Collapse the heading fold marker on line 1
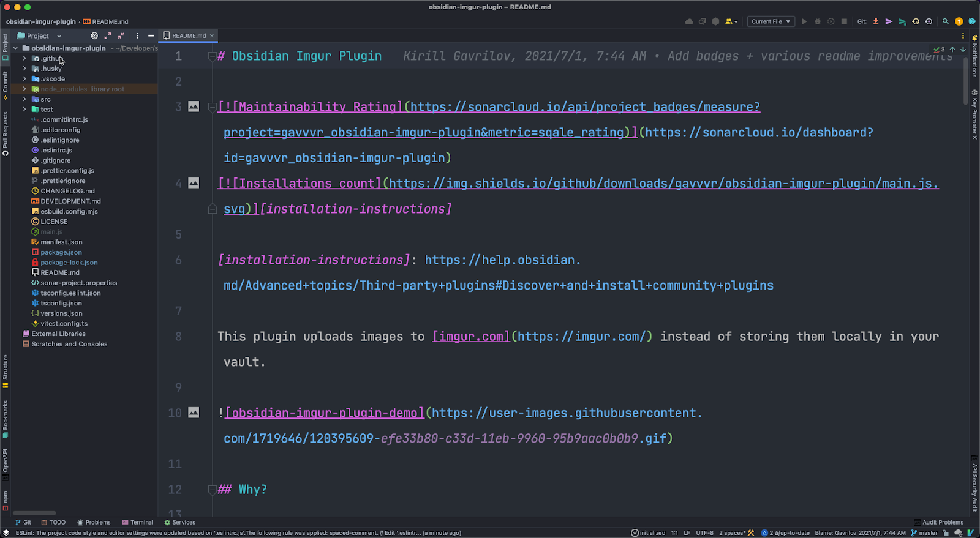This screenshot has width=980, height=538. pyautogui.click(x=212, y=56)
